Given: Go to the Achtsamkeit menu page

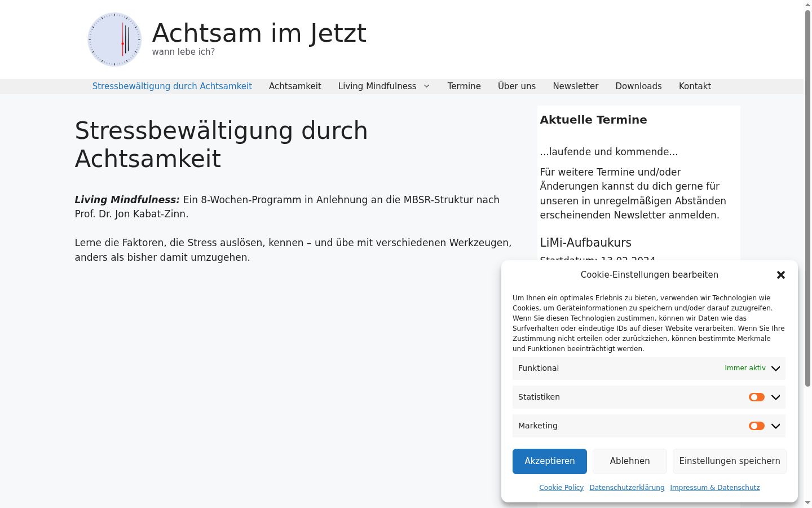Looking at the screenshot, I should click(295, 86).
